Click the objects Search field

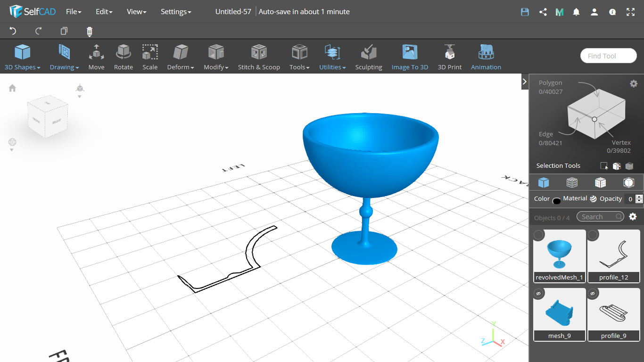(600, 216)
